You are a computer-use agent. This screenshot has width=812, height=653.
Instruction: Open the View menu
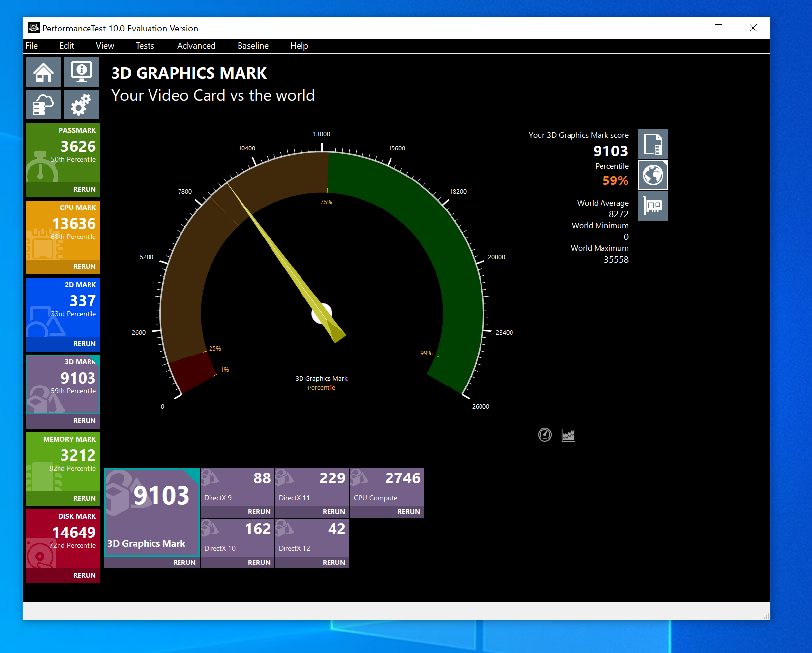click(105, 46)
